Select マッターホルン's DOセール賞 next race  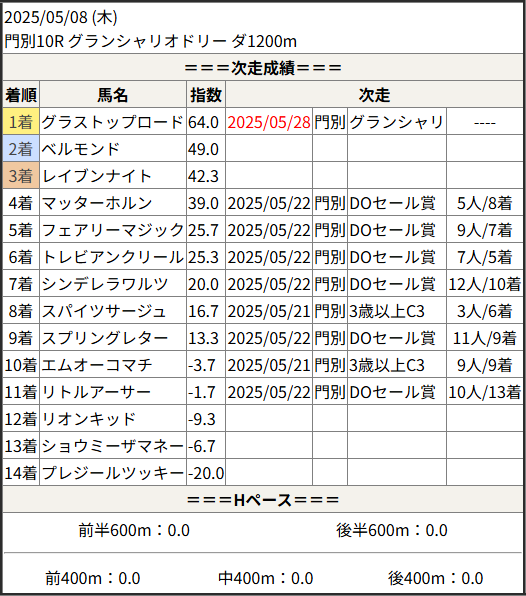(x=392, y=203)
